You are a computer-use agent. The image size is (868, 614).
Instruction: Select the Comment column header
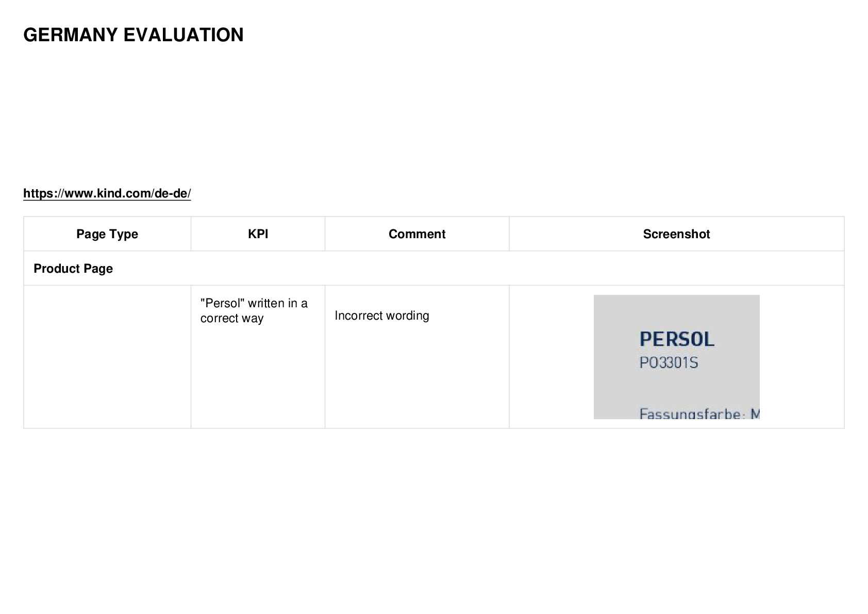pos(417,234)
